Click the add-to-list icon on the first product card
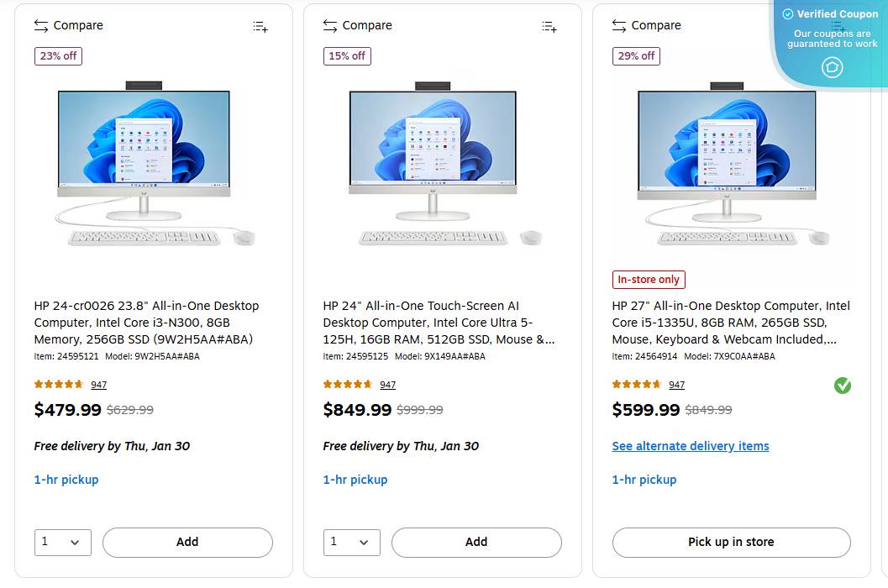The image size is (888, 588). click(260, 27)
